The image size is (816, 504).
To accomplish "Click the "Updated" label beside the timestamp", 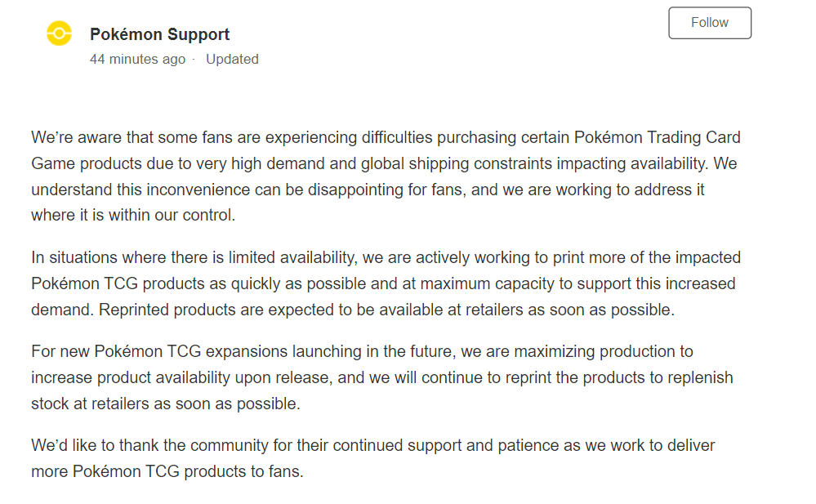I will click(x=232, y=59).
